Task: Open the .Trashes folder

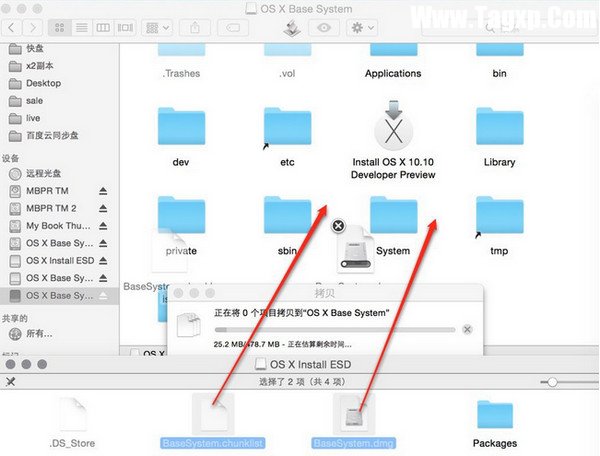Action: (x=181, y=61)
